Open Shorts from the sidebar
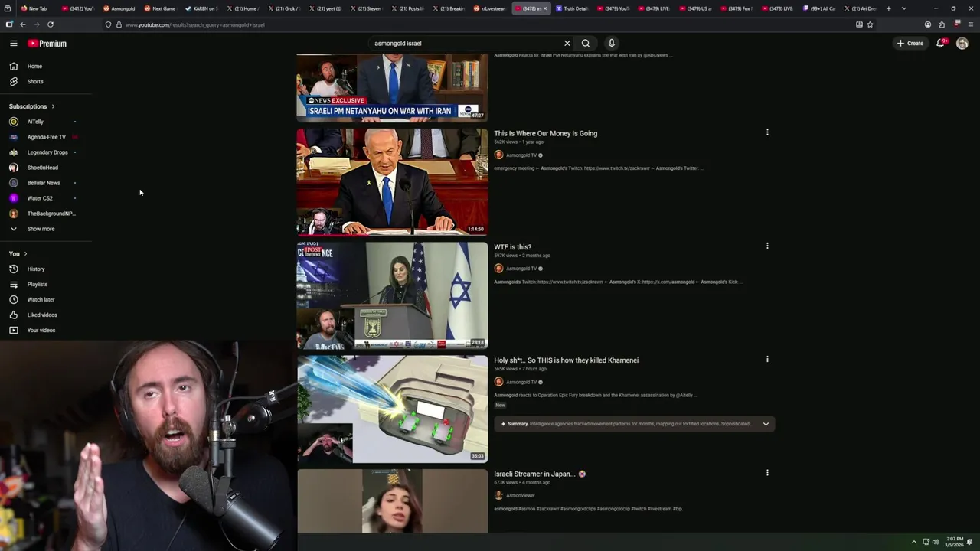The height and width of the screenshot is (551, 980). click(35, 82)
